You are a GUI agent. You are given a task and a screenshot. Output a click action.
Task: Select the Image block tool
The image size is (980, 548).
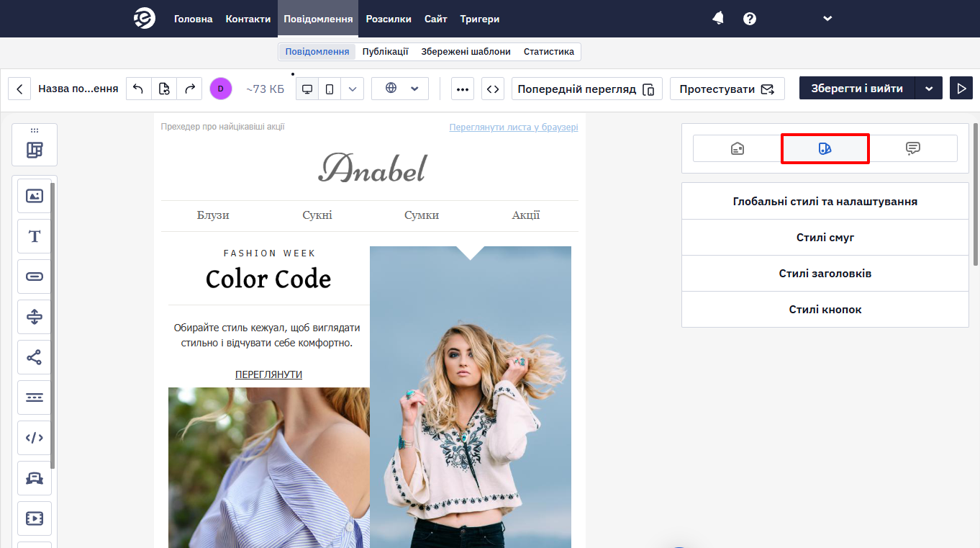[35, 196]
